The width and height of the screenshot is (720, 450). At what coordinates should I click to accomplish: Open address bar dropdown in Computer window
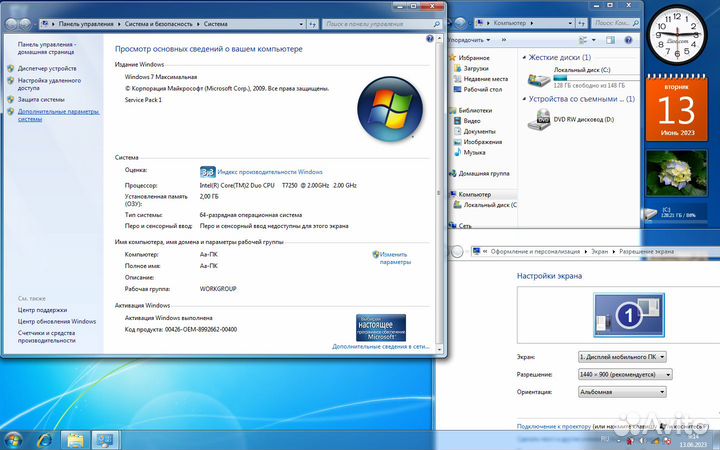coord(570,23)
